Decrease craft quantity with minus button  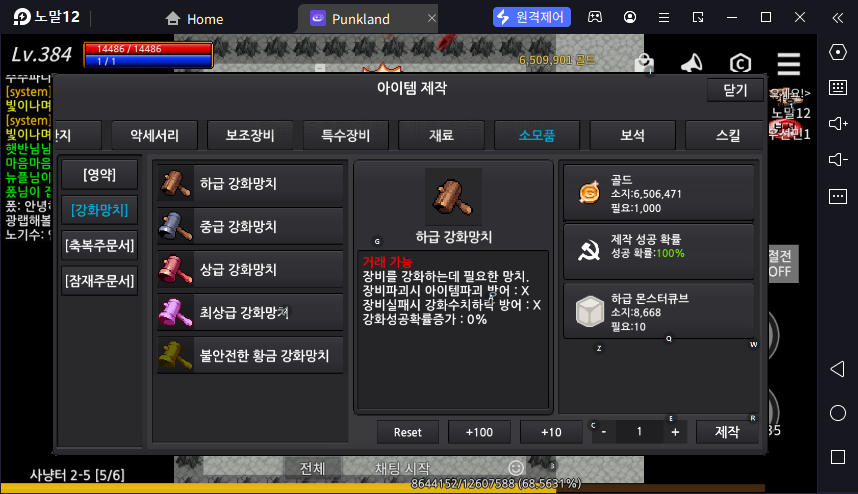point(604,432)
